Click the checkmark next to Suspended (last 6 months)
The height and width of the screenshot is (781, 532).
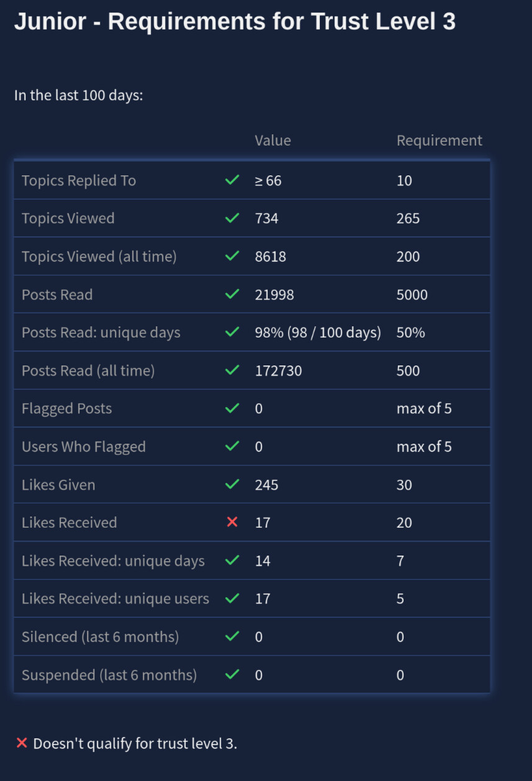tap(232, 675)
